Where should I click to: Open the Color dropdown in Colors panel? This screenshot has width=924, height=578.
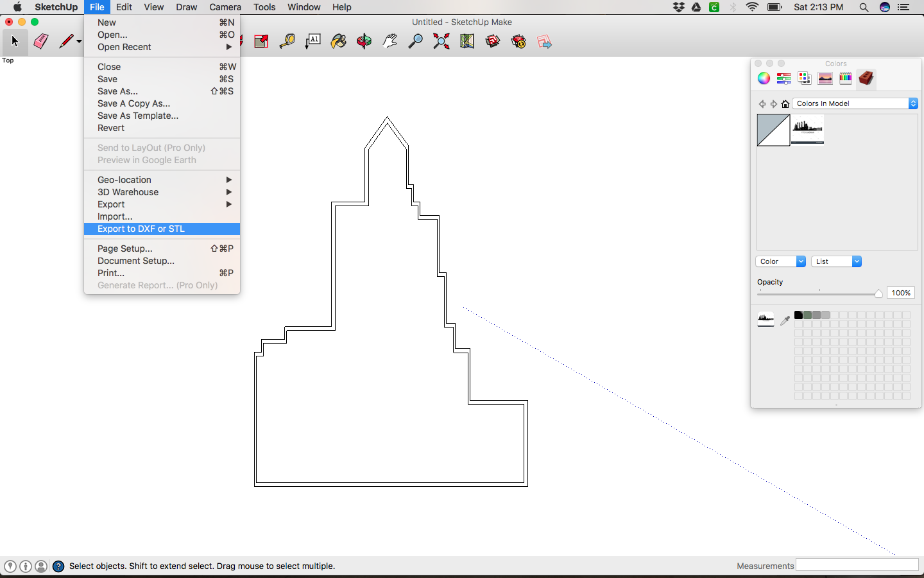[780, 261]
